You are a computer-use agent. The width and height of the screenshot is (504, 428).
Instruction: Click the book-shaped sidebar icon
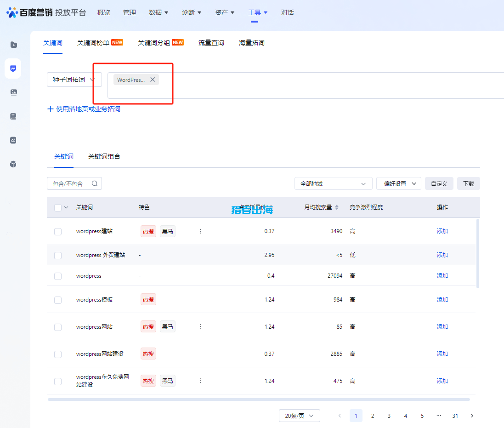[x=13, y=116]
